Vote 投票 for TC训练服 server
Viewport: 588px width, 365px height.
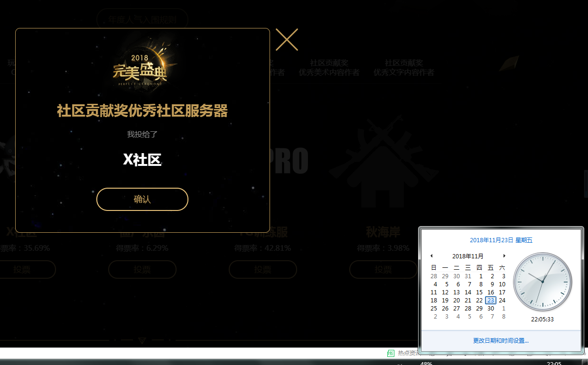(262, 269)
